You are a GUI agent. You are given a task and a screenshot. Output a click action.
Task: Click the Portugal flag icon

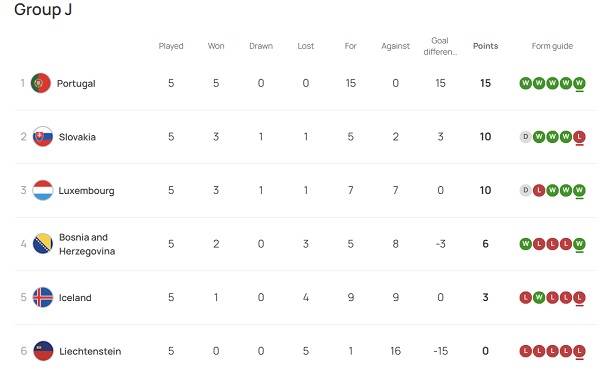click(x=41, y=83)
